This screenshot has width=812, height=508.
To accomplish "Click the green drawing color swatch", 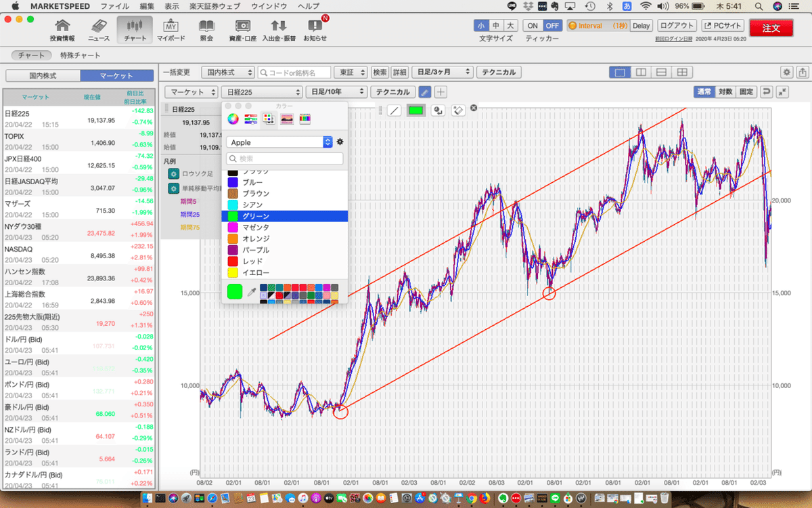I will coord(415,110).
